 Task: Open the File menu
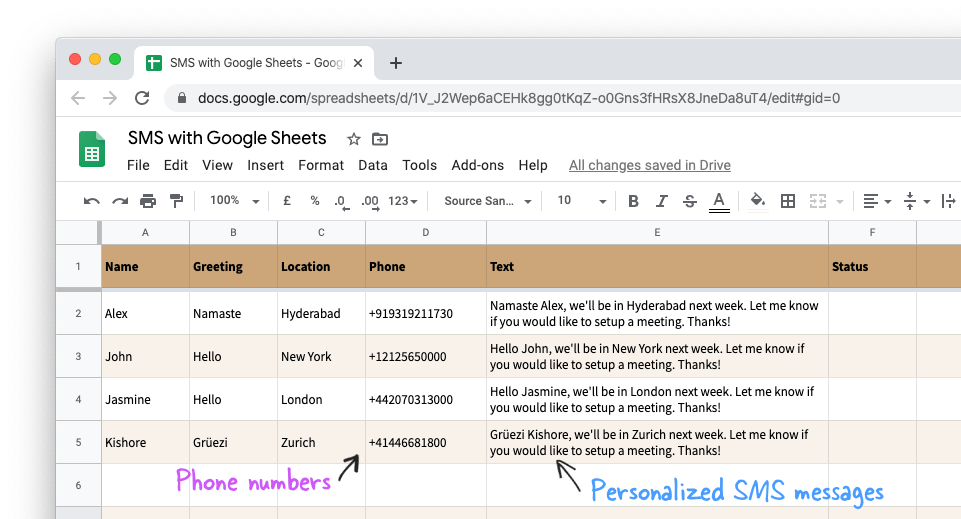[x=138, y=165]
